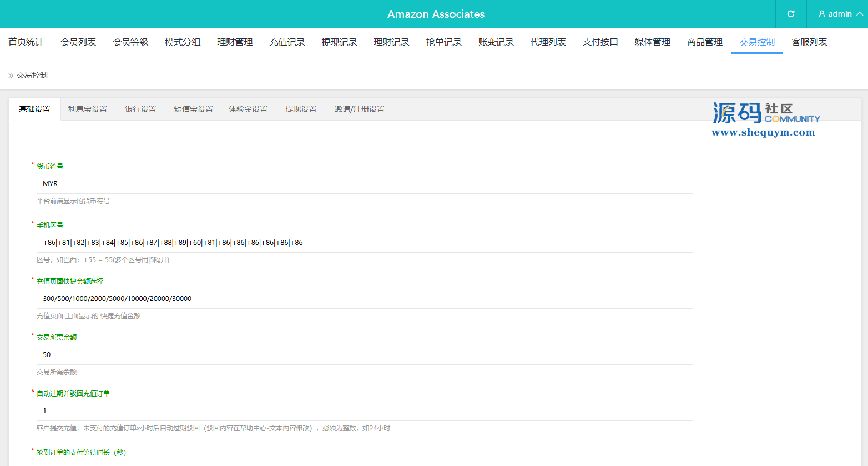The width and height of the screenshot is (868, 466).
Task: Click the 充值页面快捷金额选择 input field
Action: click(x=364, y=298)
